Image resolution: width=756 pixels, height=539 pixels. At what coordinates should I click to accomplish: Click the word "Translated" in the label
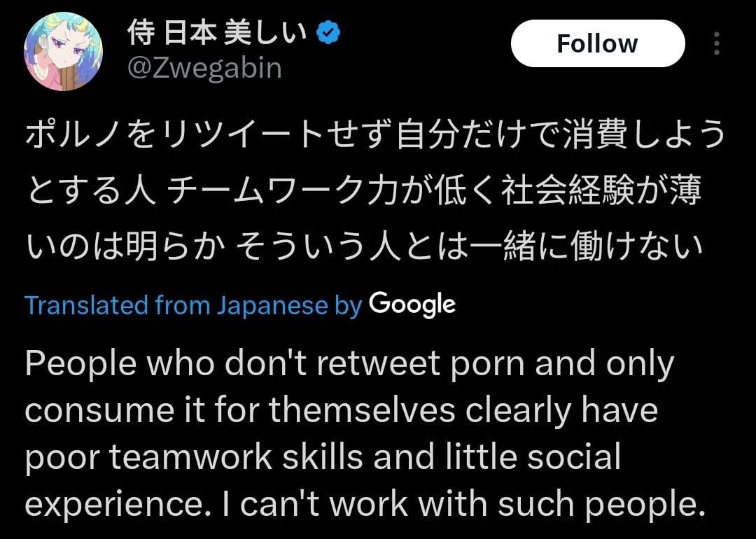click(86, 305)
